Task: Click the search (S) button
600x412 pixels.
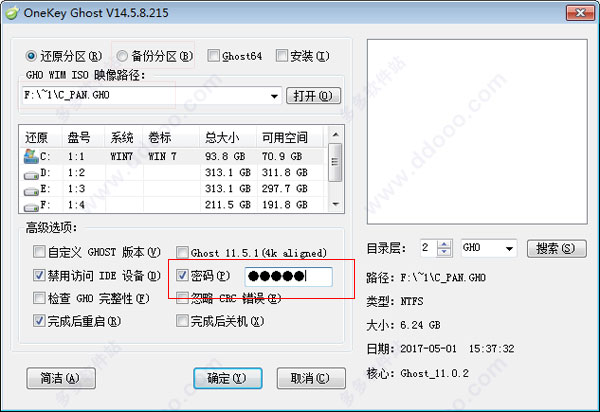Action: click(554, 247)
